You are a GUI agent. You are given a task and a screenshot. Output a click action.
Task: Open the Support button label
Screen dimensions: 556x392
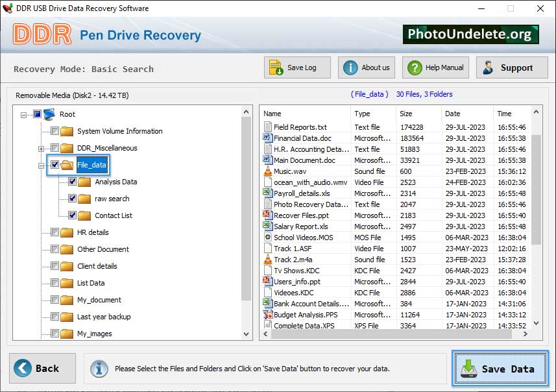click(516, 67)
